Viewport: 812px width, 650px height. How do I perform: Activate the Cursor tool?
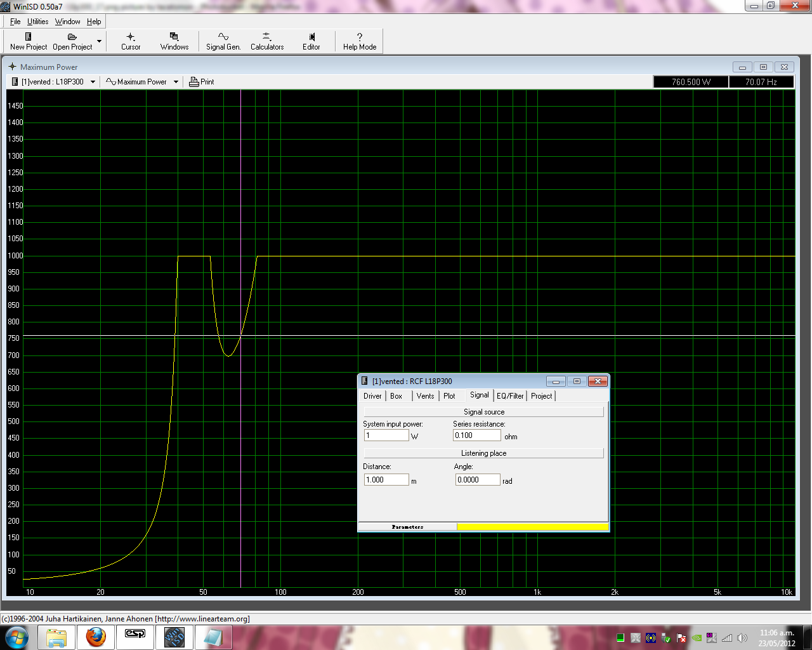pyautogui.click(x=131, y=41)
